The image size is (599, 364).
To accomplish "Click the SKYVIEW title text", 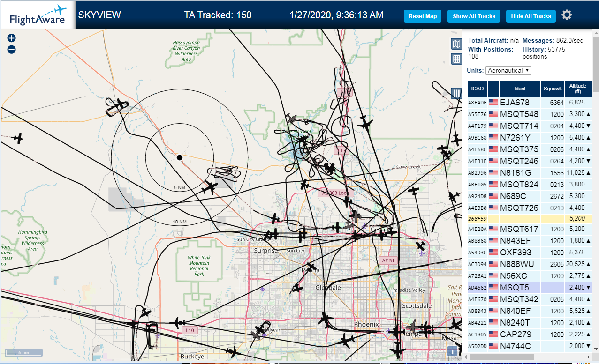I will pyautogui.click(x=99, y=15).
